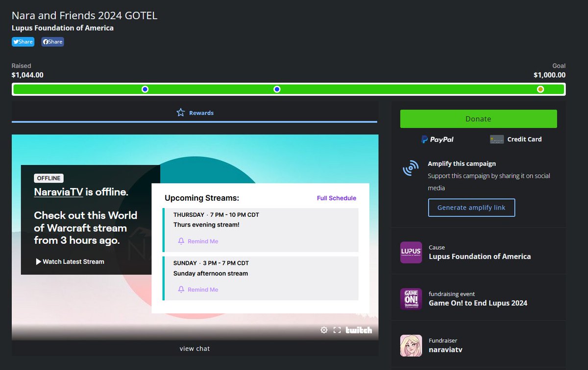The width and height of the screenshot is (588, 370).
Task: Open the Lupus Foundation logo
Action: click(411, 253)
